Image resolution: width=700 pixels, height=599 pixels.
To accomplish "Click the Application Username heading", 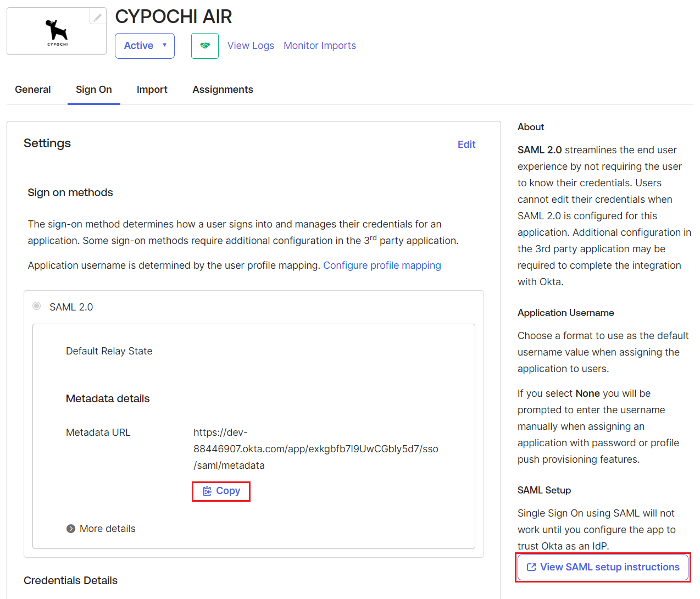I will click(566, 313).
